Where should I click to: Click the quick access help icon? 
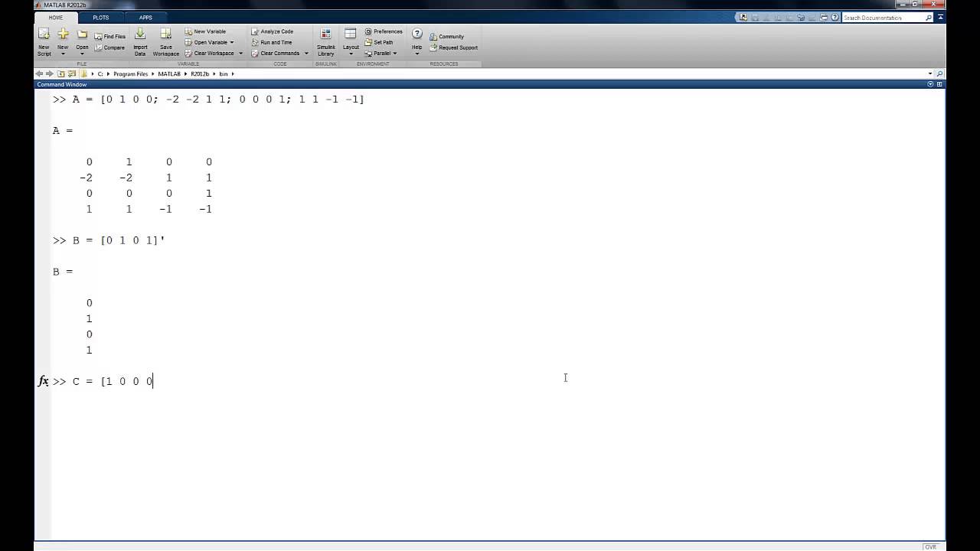click(835, 18)
